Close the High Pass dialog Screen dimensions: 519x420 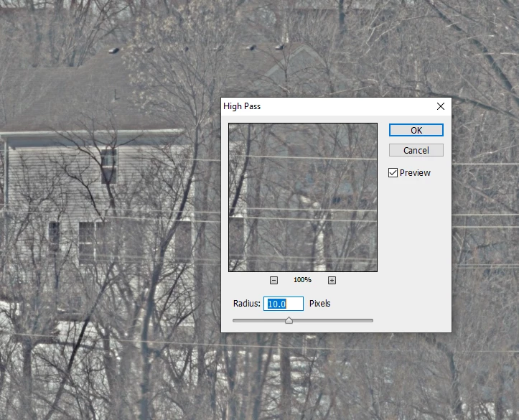pos(441,106)
